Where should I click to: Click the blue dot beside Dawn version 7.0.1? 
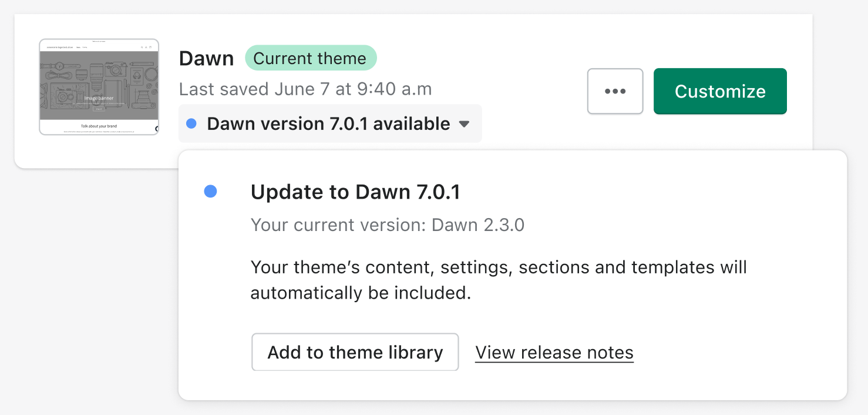[x=191, y=123]
